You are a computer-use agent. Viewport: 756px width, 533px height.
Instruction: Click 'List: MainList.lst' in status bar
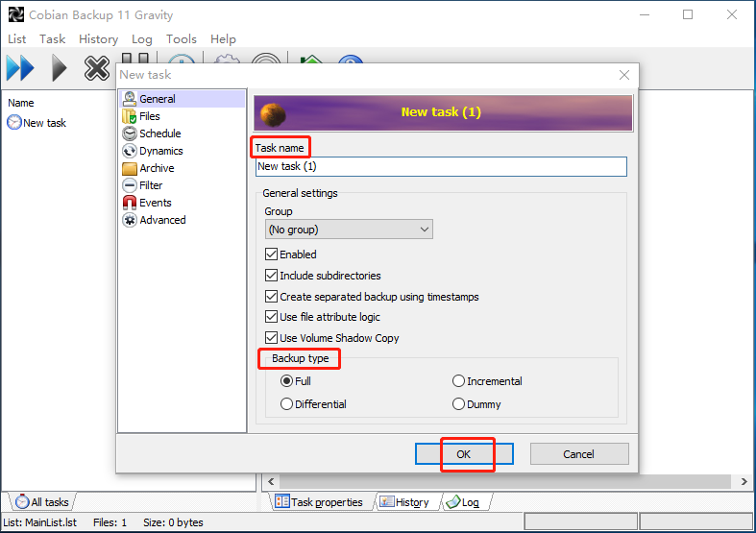coord(40,522)
